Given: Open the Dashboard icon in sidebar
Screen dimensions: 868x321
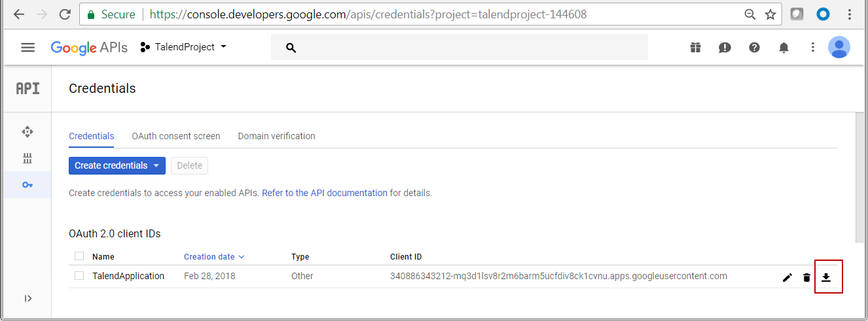Looking at the screenshot, I should point(27,132).
